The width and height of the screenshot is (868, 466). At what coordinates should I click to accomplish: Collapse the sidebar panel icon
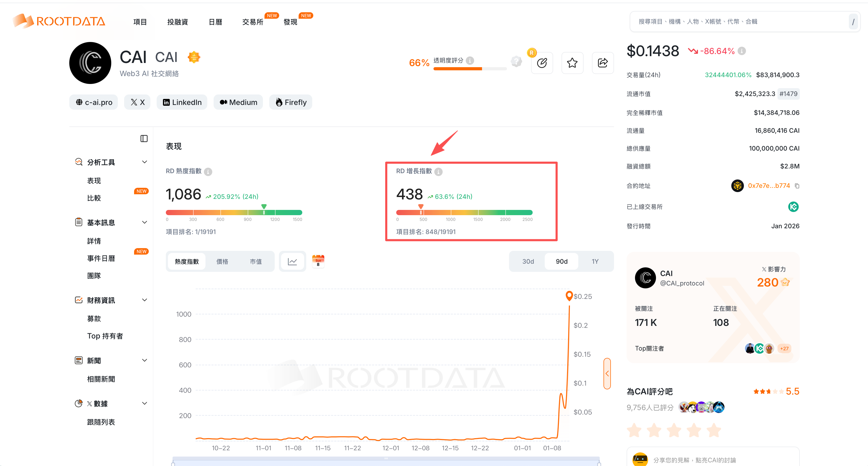tap(144, 139)
